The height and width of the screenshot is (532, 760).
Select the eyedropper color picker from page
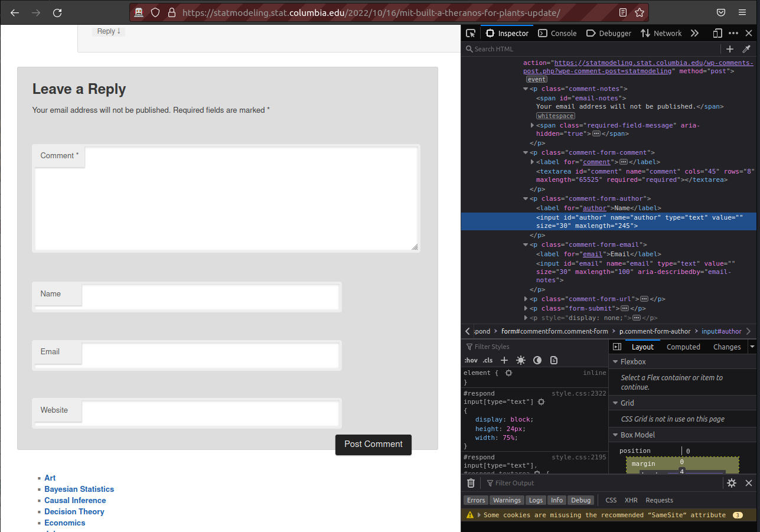(746, 49)
